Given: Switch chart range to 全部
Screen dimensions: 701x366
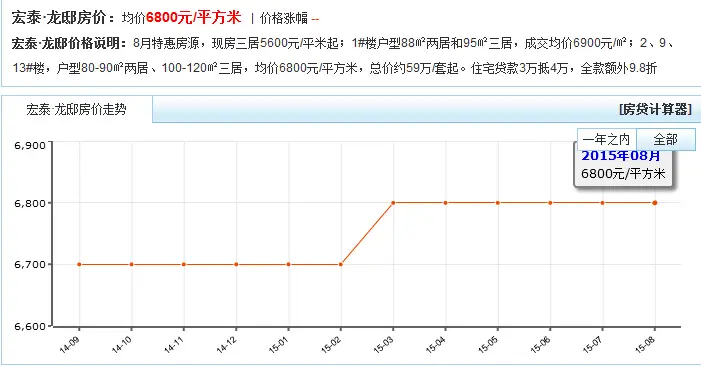Looking at the screenshot, I should [x=666, y=139].
